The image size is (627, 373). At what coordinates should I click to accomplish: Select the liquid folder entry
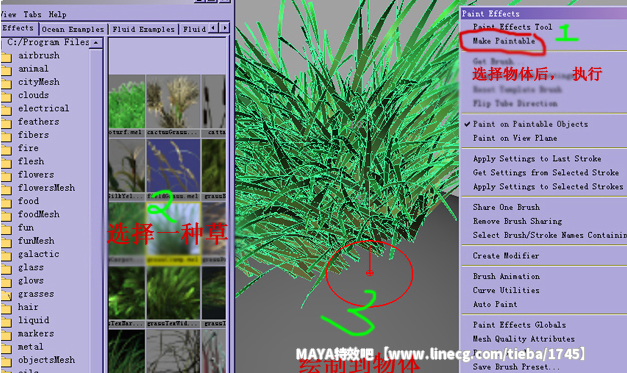34,320
